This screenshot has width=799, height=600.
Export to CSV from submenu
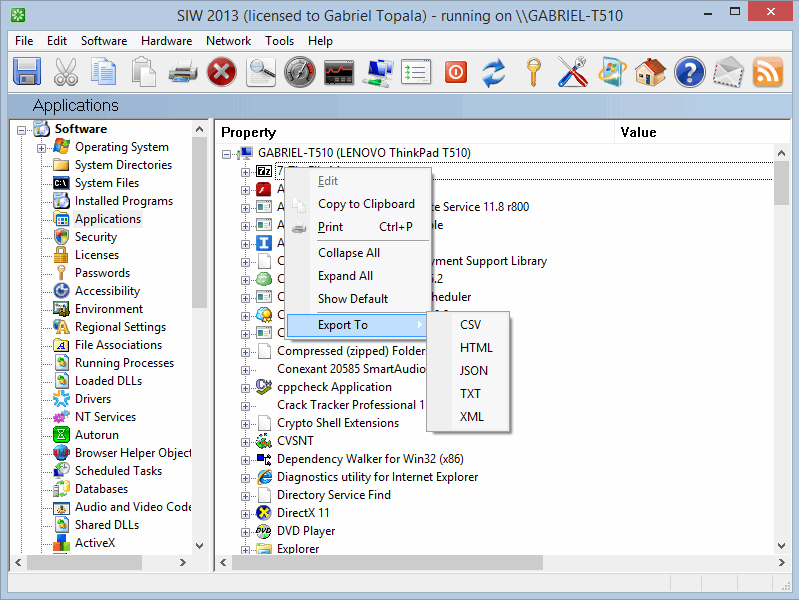click(470, 325)
